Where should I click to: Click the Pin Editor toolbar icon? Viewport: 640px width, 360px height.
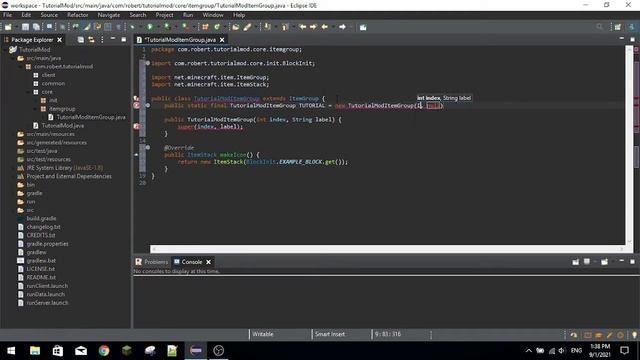pos(363,27)
